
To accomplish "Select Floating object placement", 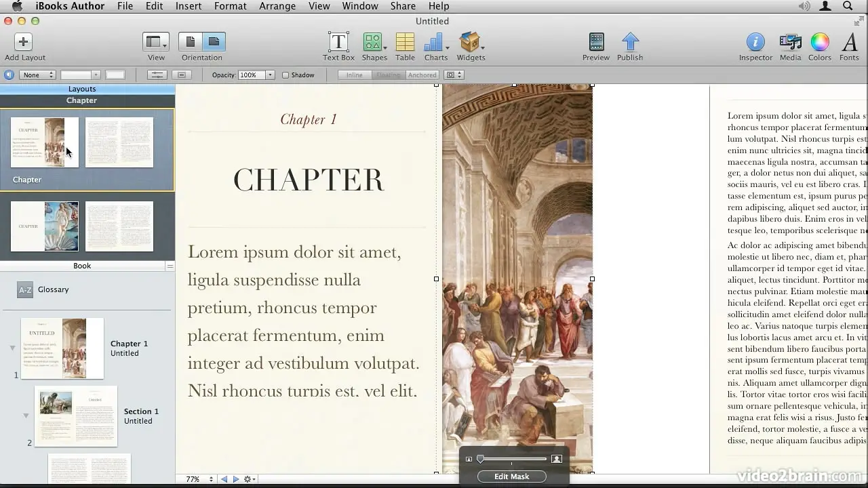I will (389, 75).
